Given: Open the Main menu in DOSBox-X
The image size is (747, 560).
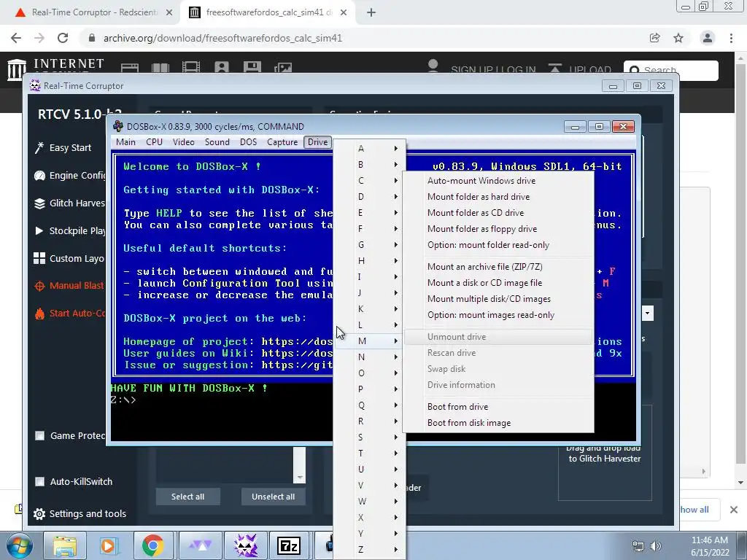Looking at the screenshot, I should [125, 142].
